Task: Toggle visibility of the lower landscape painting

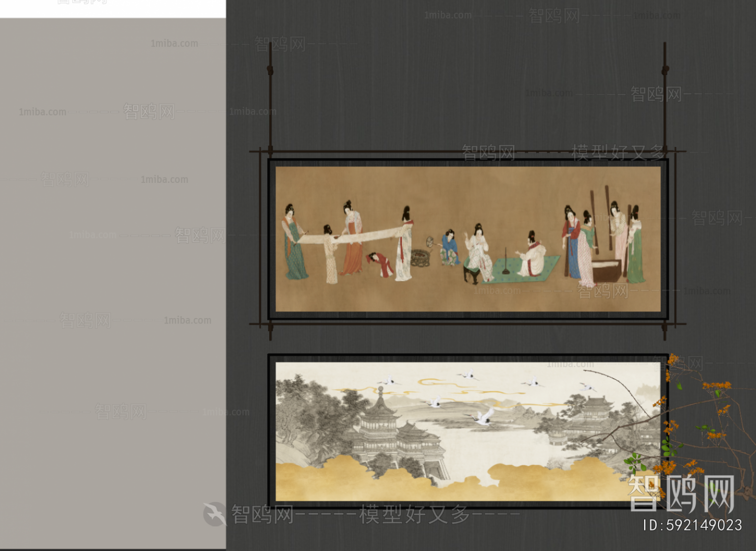Action: [467, 430]
